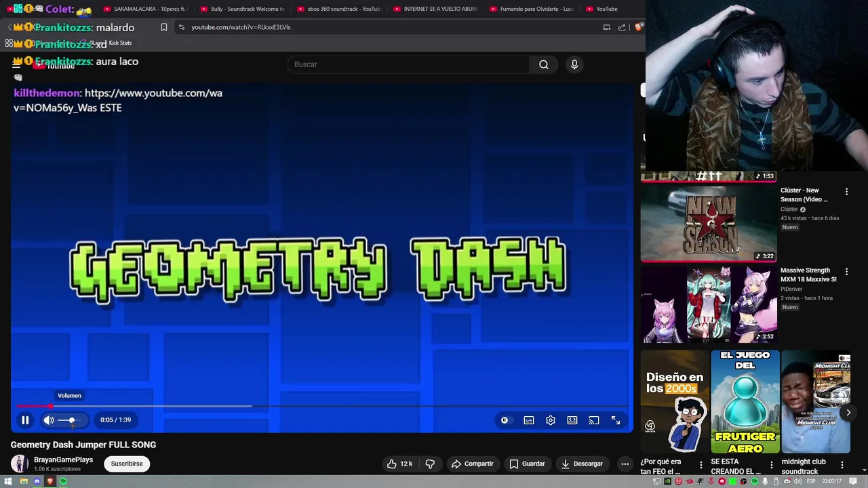Click the Suscribirse button

[x=127, y=464]
